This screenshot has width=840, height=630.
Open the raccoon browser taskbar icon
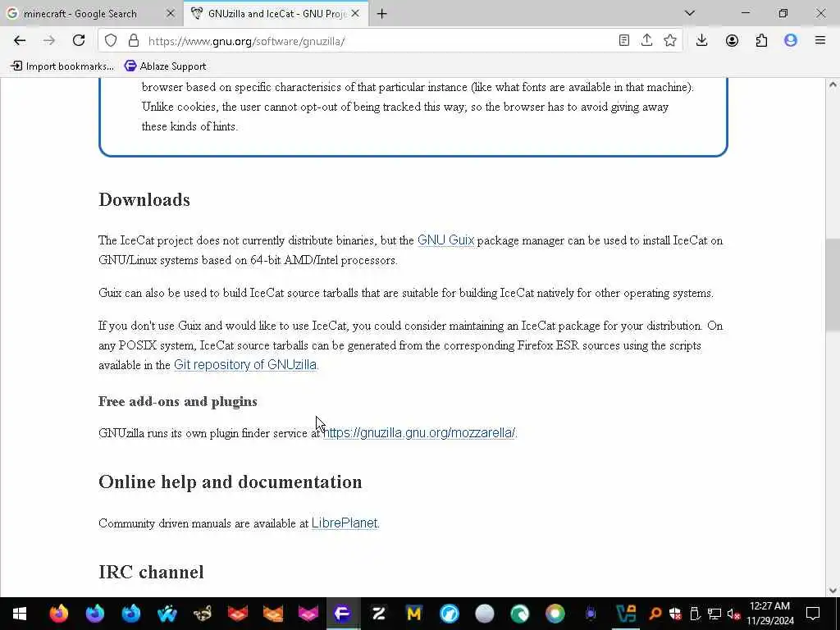point(203,613)
